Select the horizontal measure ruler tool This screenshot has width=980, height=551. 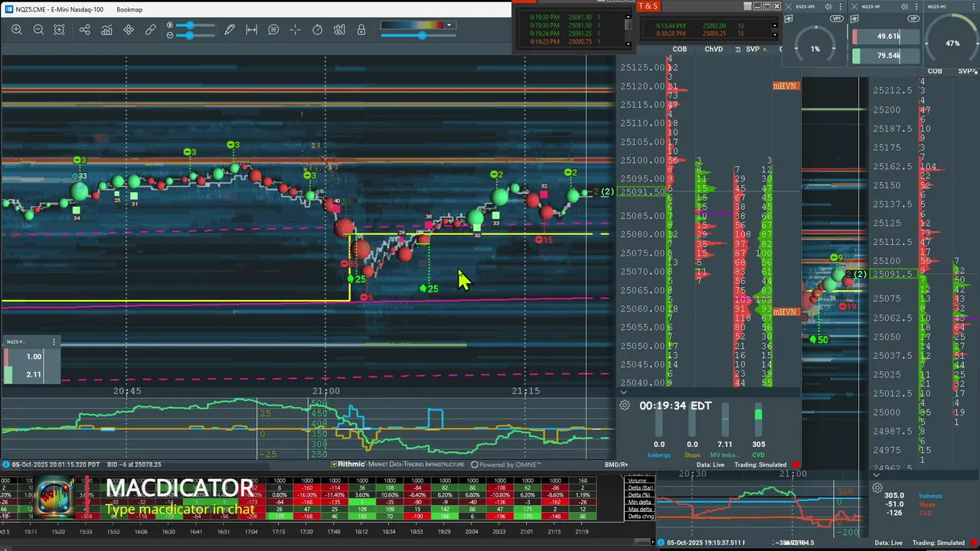(251, 30)
